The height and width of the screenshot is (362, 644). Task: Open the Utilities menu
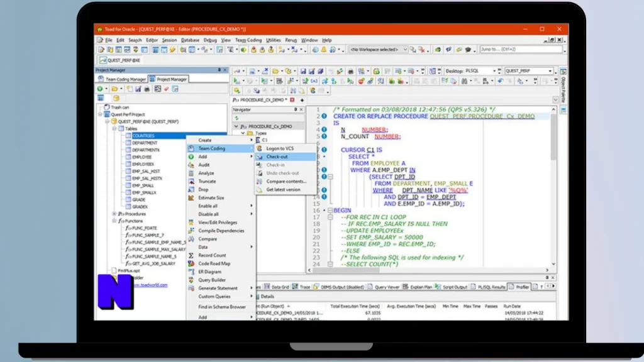pos(273,40)
